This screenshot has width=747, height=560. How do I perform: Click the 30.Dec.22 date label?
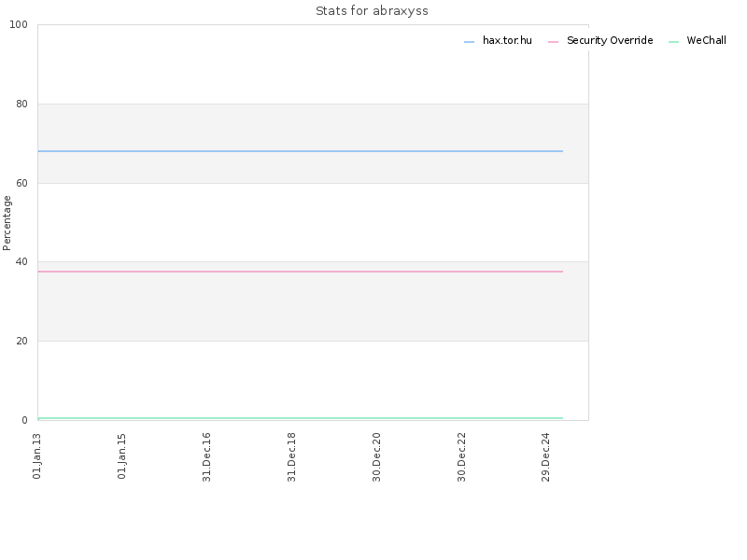click(461, 457)
